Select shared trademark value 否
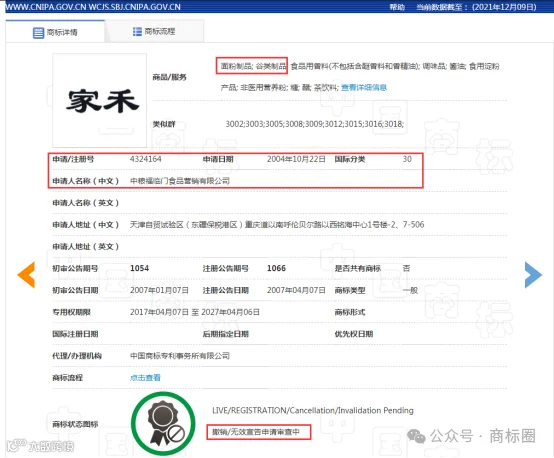The image size is (554, 458). tap(407, 268)
